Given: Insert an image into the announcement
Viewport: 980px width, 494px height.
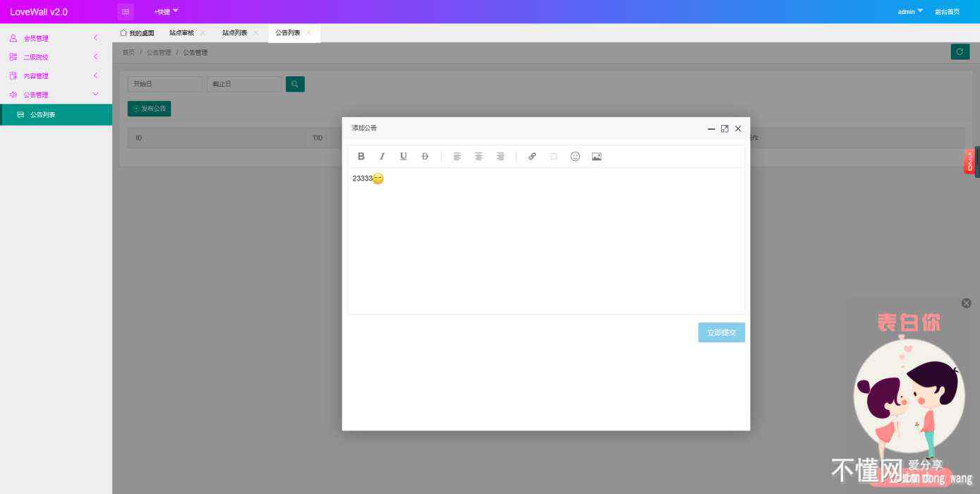Looking at the screenshot, I should [597, 157].
